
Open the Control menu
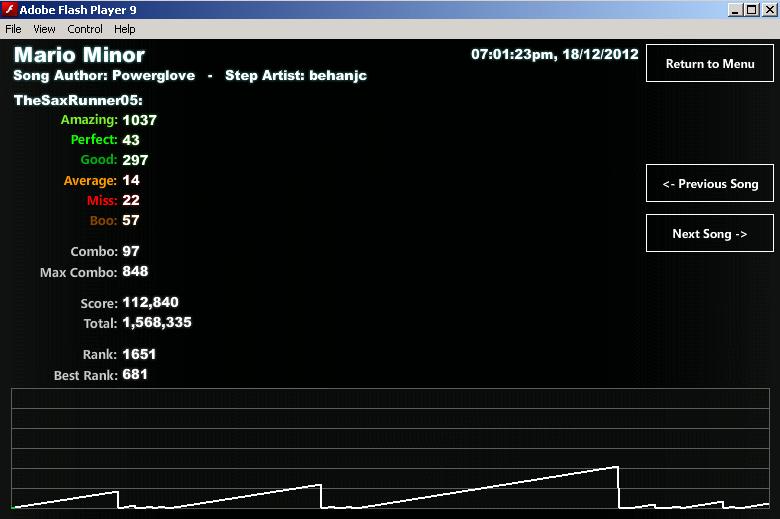(85, 29)
